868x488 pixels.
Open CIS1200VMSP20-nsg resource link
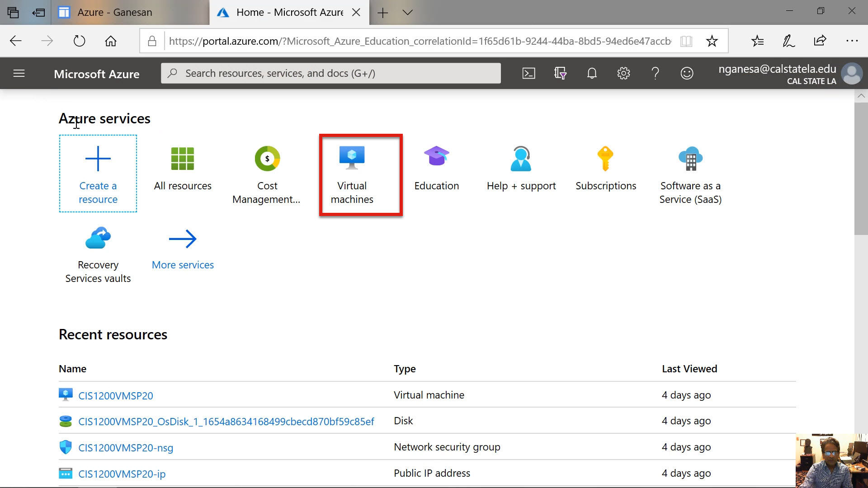coord(126,448)
